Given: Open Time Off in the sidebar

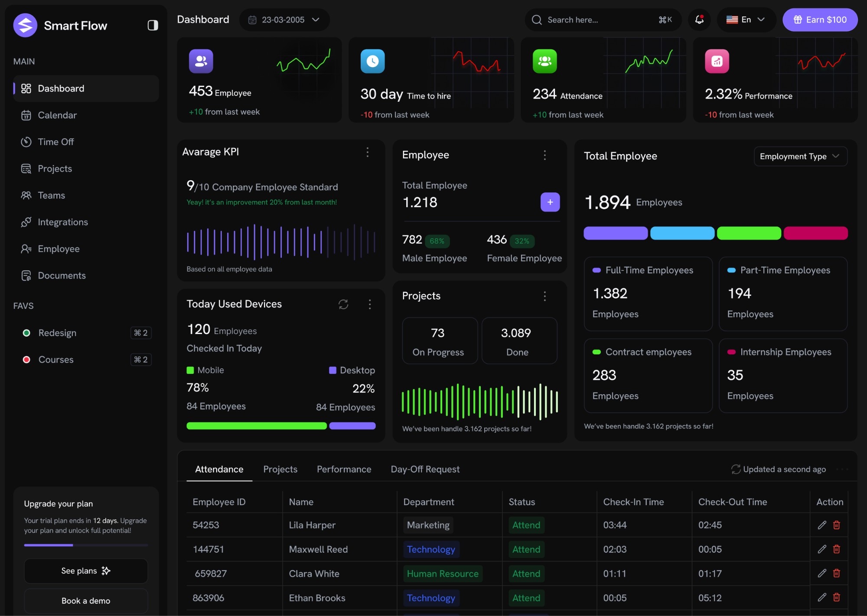Looking at the screenshot, I should (86, 142).
